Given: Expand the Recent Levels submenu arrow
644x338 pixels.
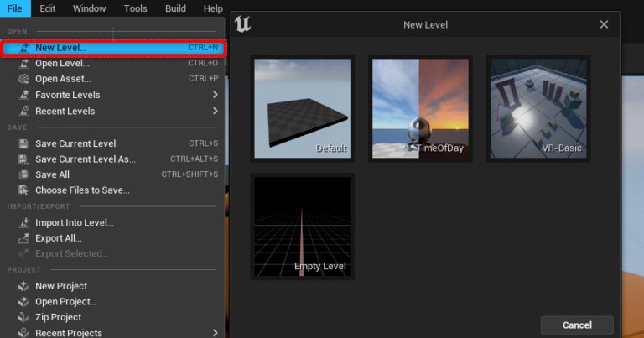Looking at the screenshot, I should tap(215, 111).
